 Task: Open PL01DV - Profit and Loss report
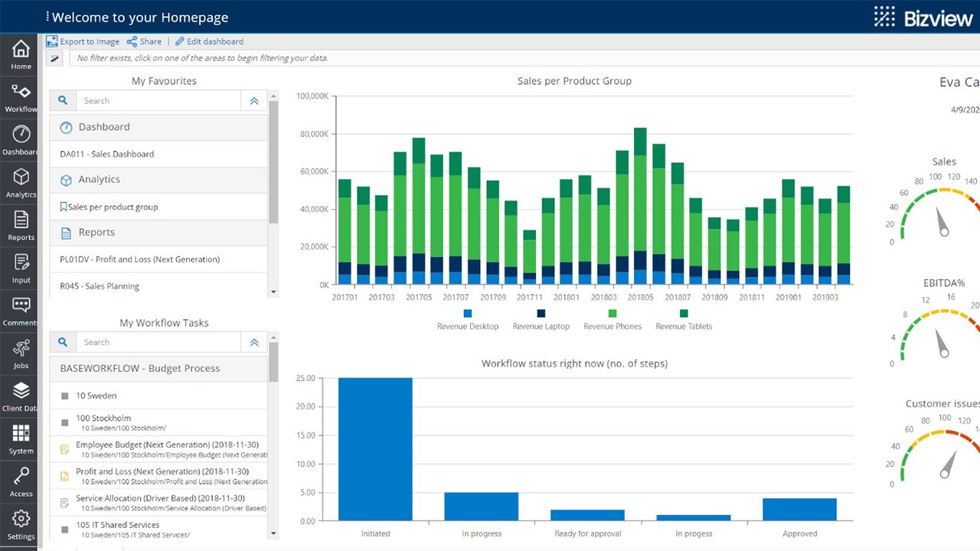[x=158, y=259]
